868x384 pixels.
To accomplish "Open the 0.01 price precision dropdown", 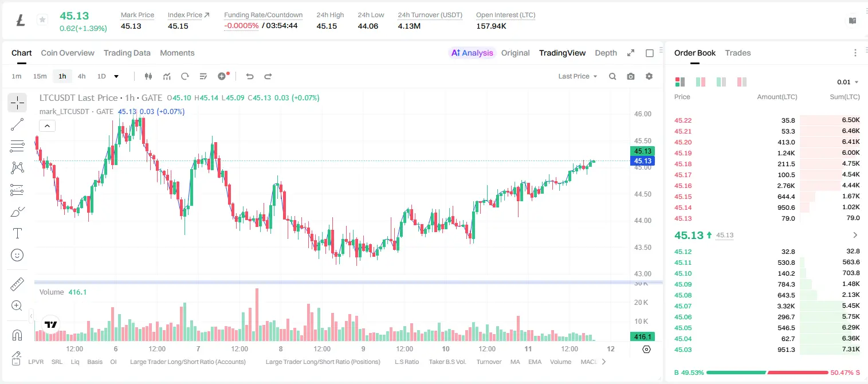I will (848, 82).
